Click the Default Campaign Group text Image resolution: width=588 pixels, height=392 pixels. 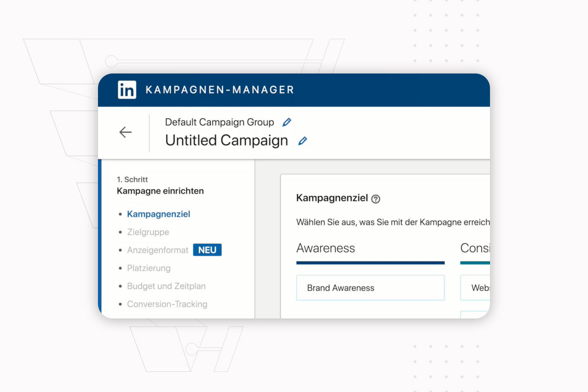220,122
